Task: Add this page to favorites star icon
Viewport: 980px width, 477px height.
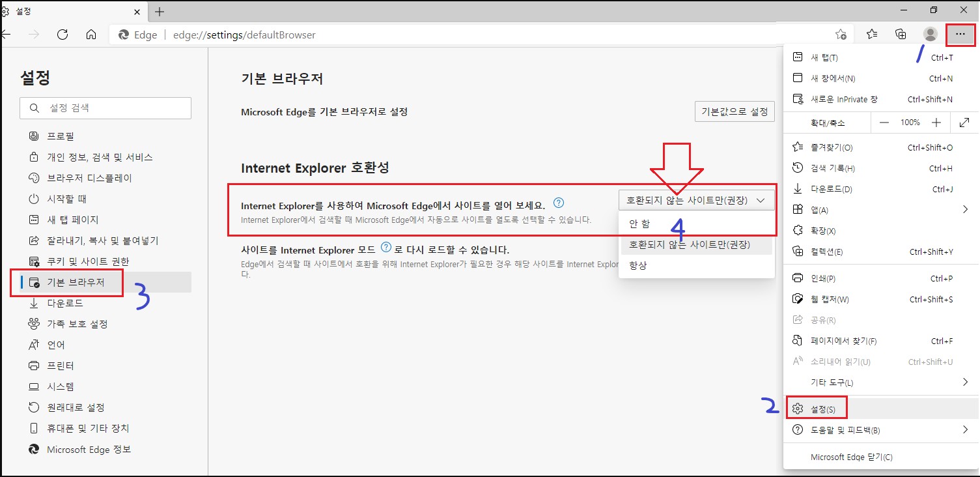Action: (x=841, y=35)
